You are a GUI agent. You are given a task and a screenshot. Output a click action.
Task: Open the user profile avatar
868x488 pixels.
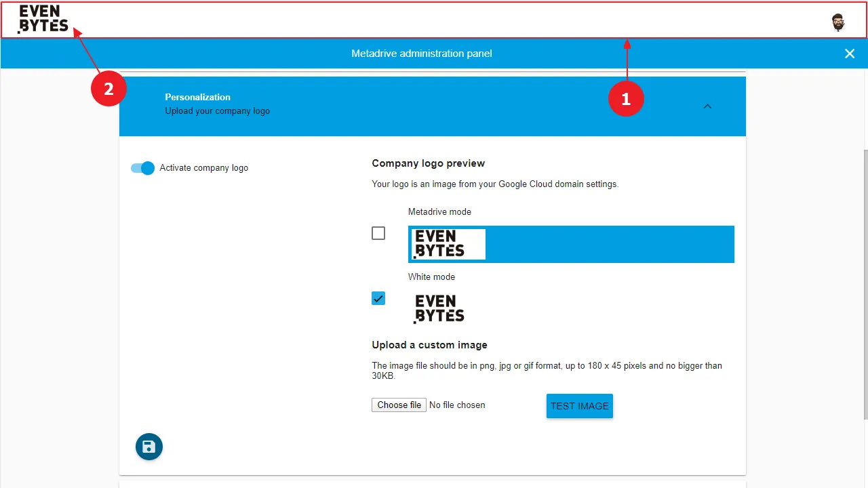839,22
